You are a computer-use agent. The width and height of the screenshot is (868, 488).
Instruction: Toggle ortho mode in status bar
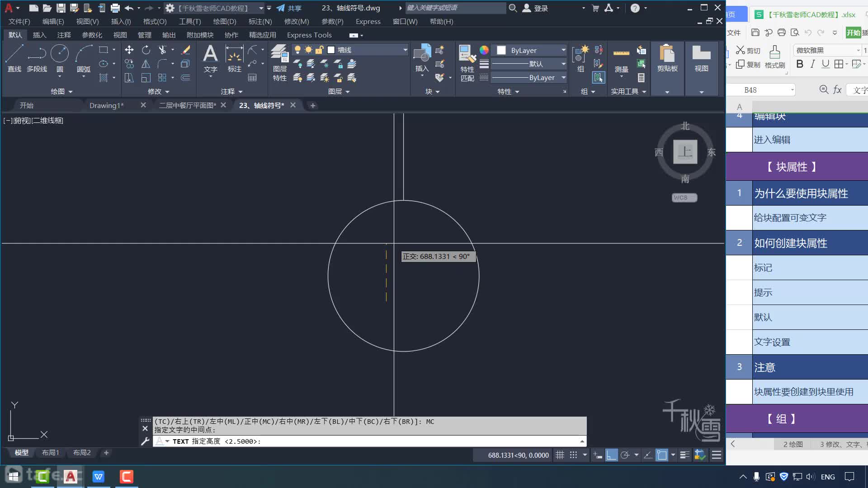pyautogui.click(x=611, y=455)
